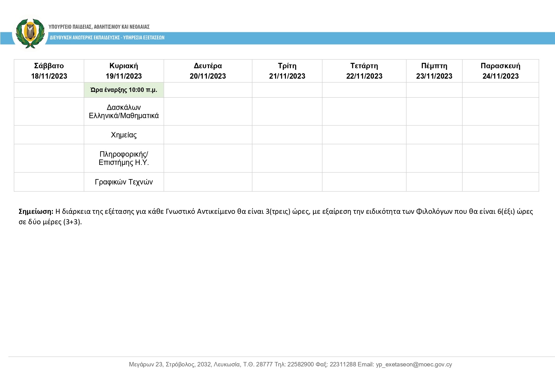Click the Δασκάλων Ελληνικά/Μαθηματικά table cell
Screen dimensions: 555x392
[124, 112]
